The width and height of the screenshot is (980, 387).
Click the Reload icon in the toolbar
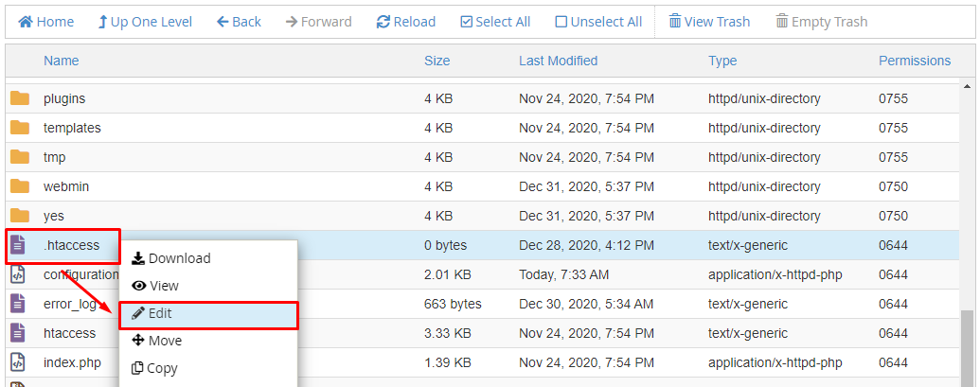pos(383,22)
